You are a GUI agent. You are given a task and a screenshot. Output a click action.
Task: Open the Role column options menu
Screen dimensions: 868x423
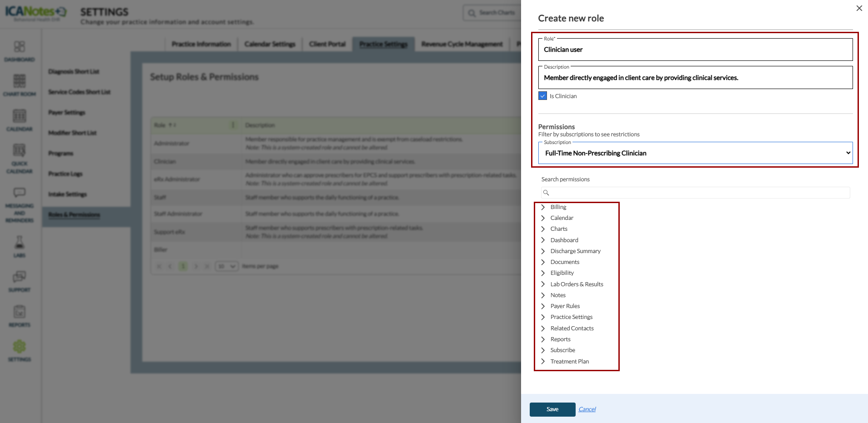pos(233,125)
